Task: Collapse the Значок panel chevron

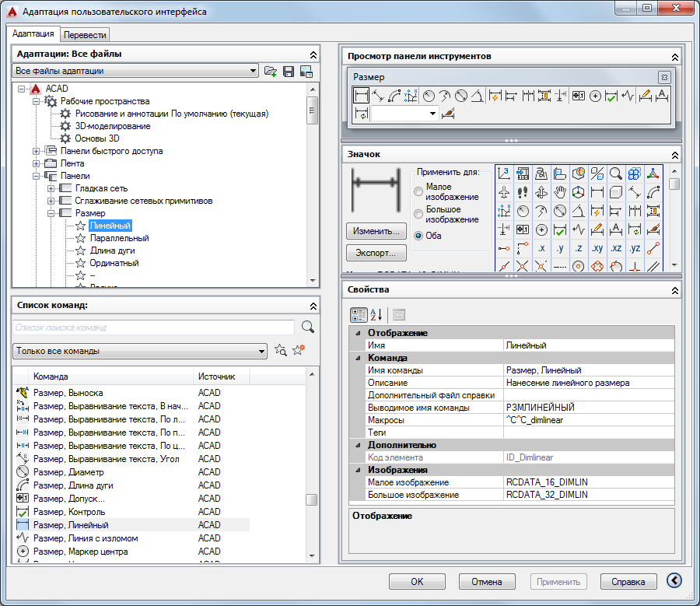Action: (x=675, y=155)
